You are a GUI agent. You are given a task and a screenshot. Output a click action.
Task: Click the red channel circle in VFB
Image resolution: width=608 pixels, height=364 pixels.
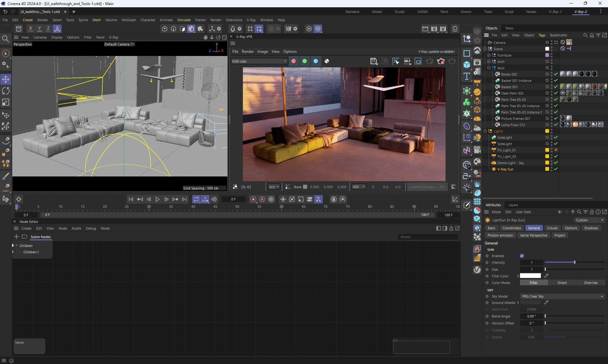coord(294,61)
